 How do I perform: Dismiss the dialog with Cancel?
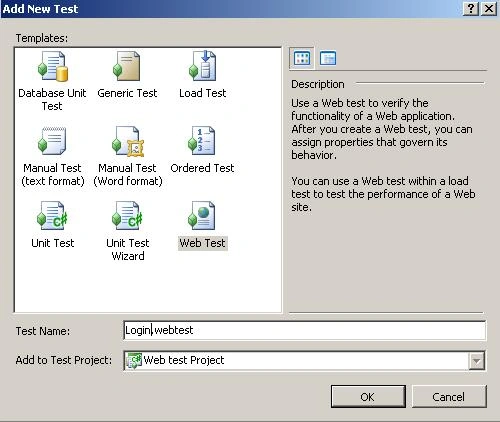tap(449, 397)
